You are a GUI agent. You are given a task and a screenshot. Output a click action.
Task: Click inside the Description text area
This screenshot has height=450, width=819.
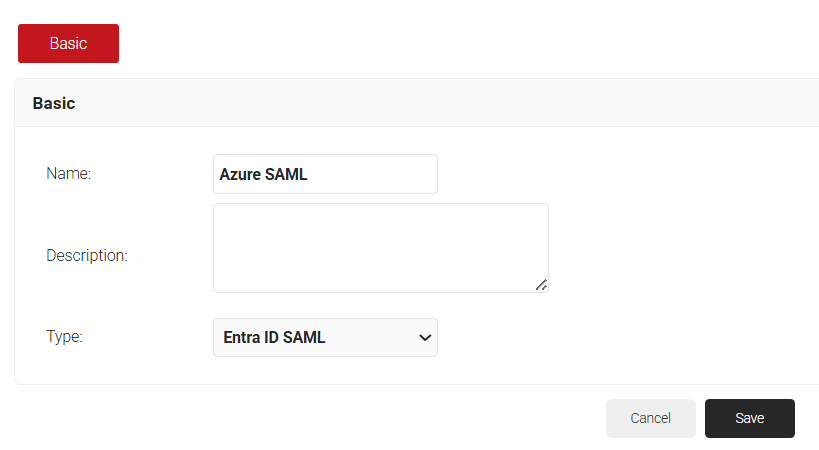click(x=380, y=247)
